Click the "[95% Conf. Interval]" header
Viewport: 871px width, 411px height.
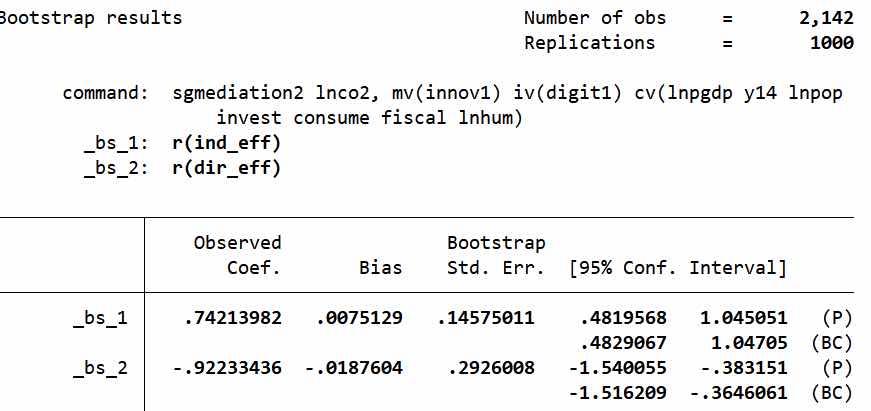[x=678, y=268]
